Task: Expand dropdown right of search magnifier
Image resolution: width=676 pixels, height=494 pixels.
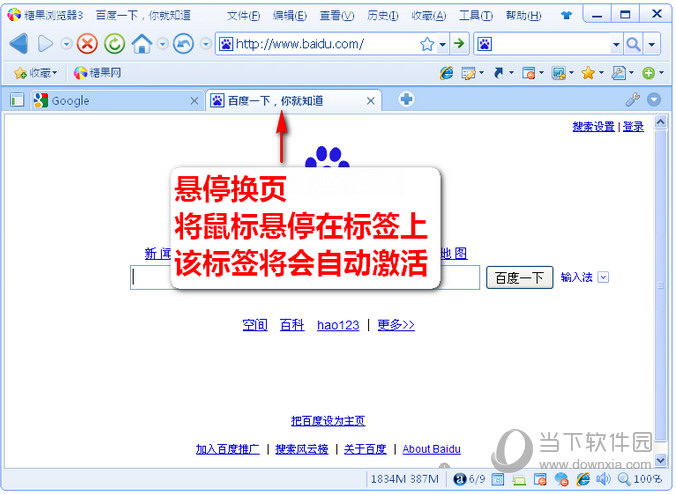Action: click(651, 44)
